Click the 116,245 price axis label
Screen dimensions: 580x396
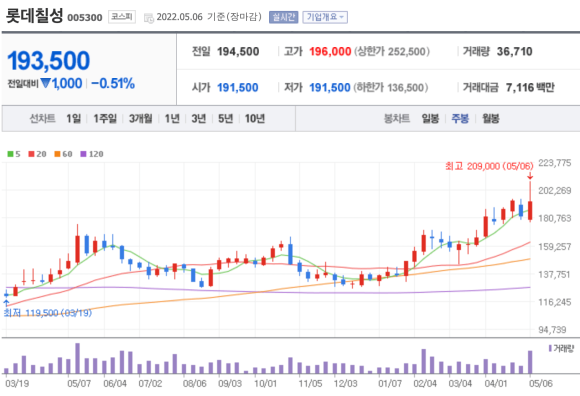point(554,302)
